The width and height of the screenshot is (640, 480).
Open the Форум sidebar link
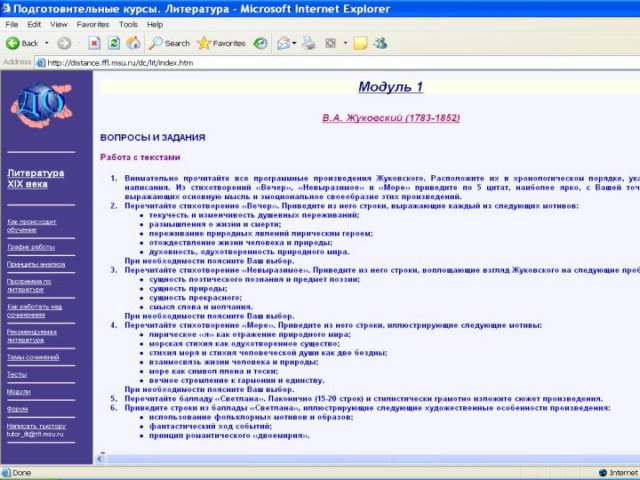pyautogui.click(x=18, y=409)
